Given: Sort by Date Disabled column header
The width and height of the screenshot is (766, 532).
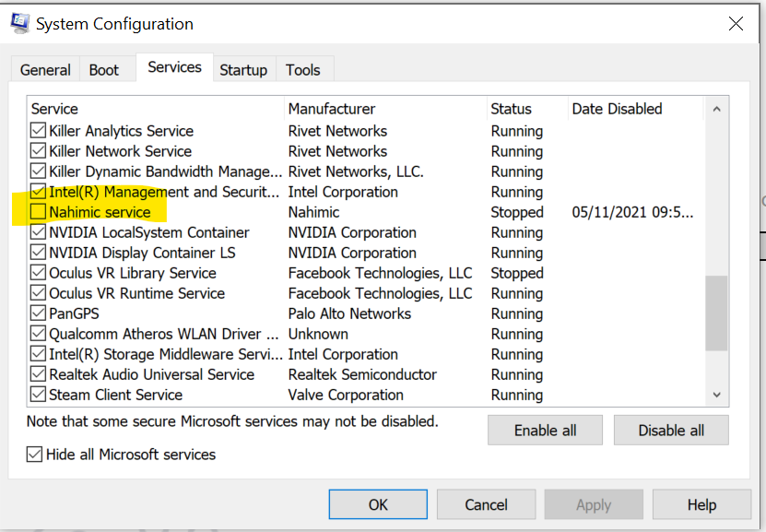Looking at the screenshot, I should coord(636,109).
